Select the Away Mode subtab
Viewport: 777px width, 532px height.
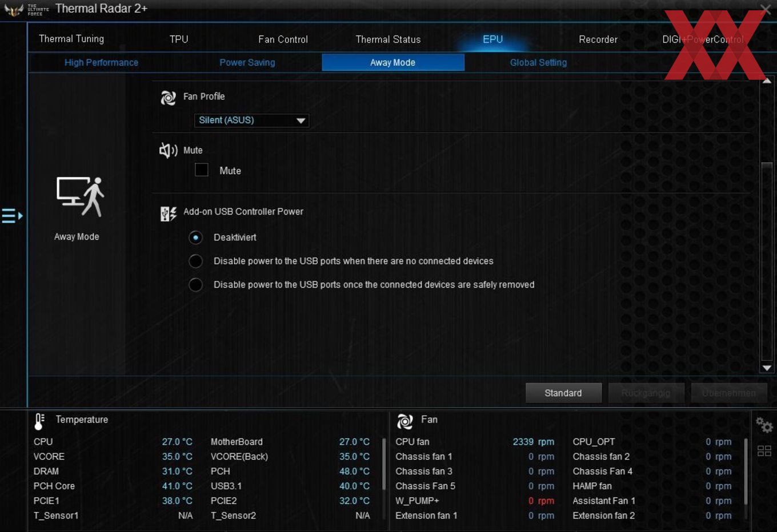point(393,62)
